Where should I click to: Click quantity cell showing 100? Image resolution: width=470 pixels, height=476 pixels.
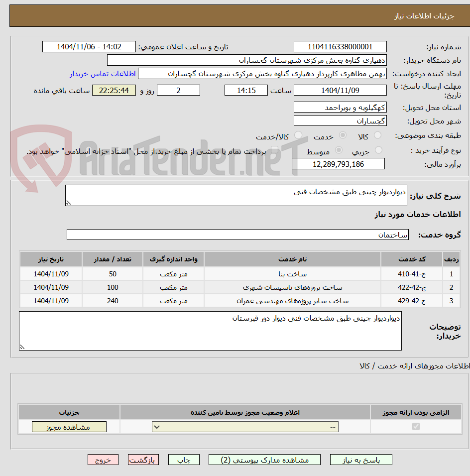point(113,287)
